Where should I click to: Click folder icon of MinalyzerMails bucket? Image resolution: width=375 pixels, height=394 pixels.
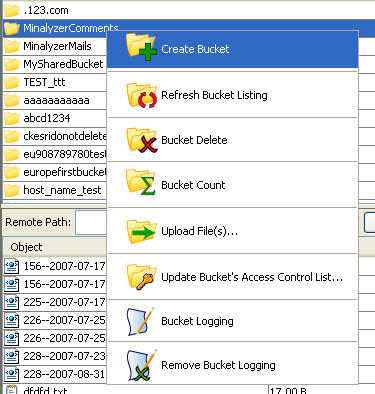(12, 46)
